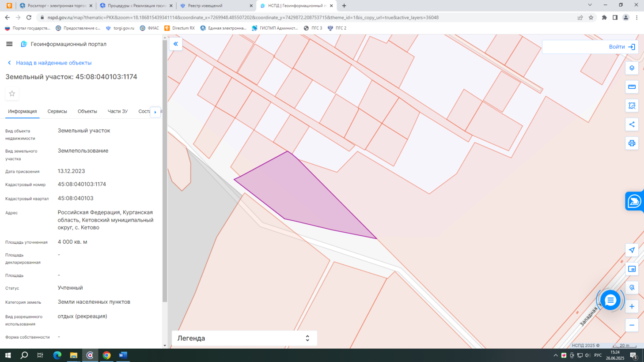This screenshot has height=362, width=644.
Task: Collapse the side panel with double chevron
Action: [176, 44]
